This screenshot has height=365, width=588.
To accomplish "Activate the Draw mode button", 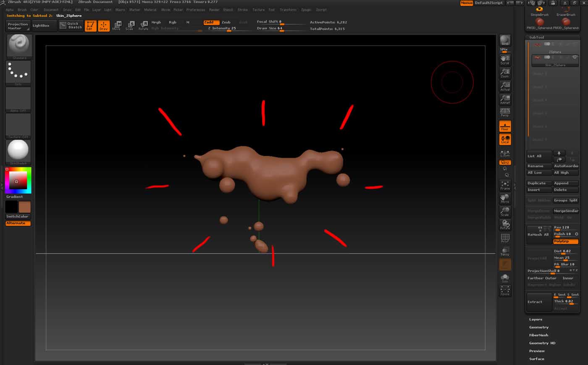I will click(x=103, y=26).
